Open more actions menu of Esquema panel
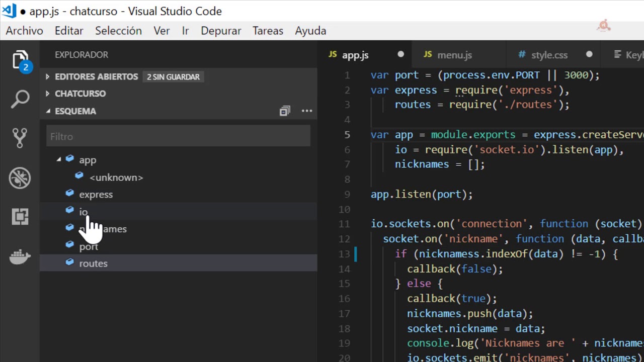 pos(307,111)
